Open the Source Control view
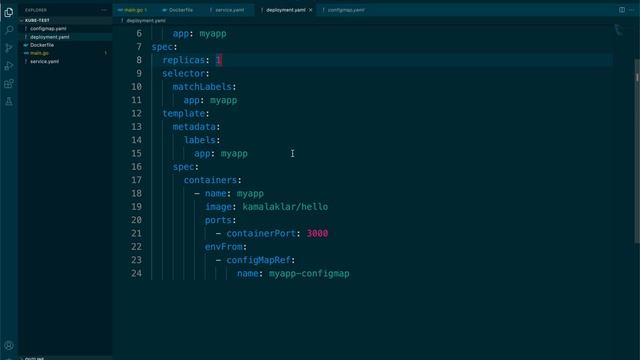Viewport: 640px width, 360px height. tap(9, 48)
